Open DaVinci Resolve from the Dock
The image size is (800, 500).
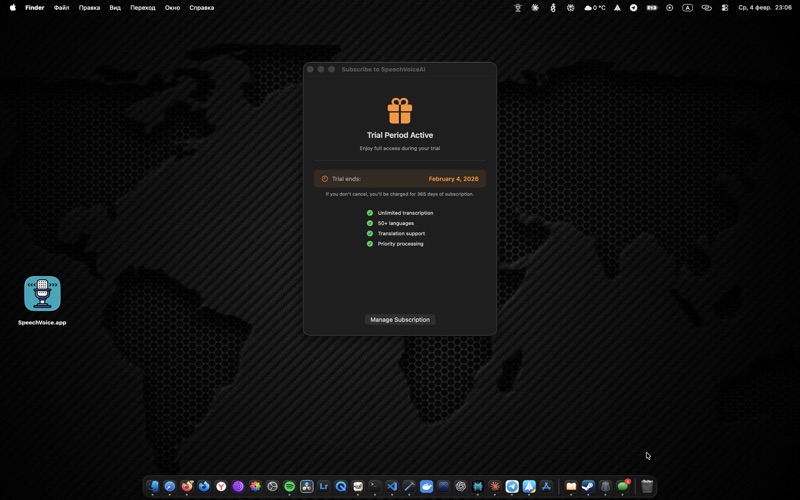[307, 486]
